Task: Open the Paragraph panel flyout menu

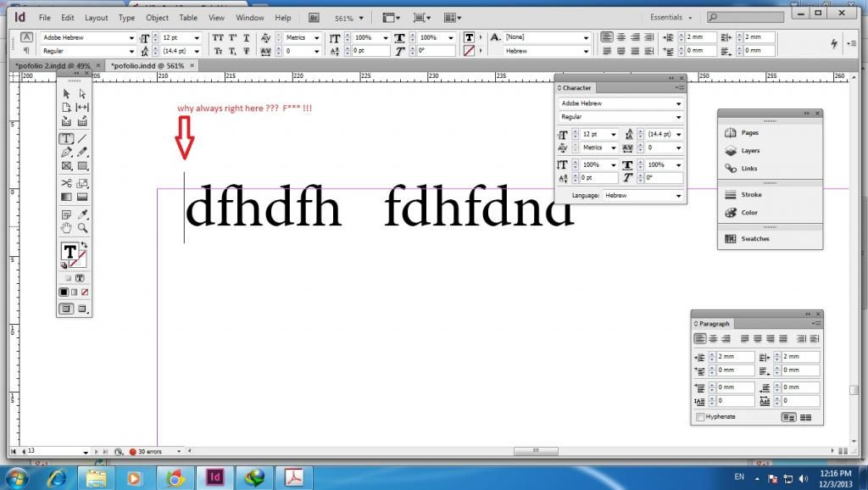Action: [816, 323]
